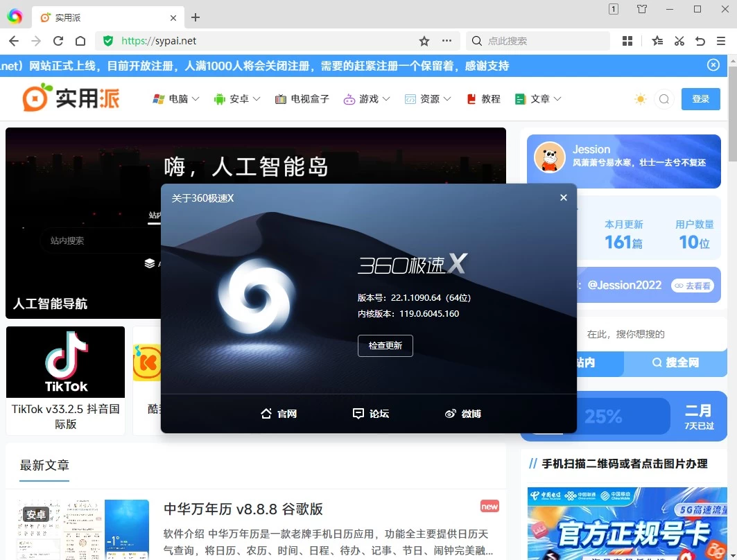Click the scissors screenshot tool
737x560 pixels.
(x=679, y=41)
